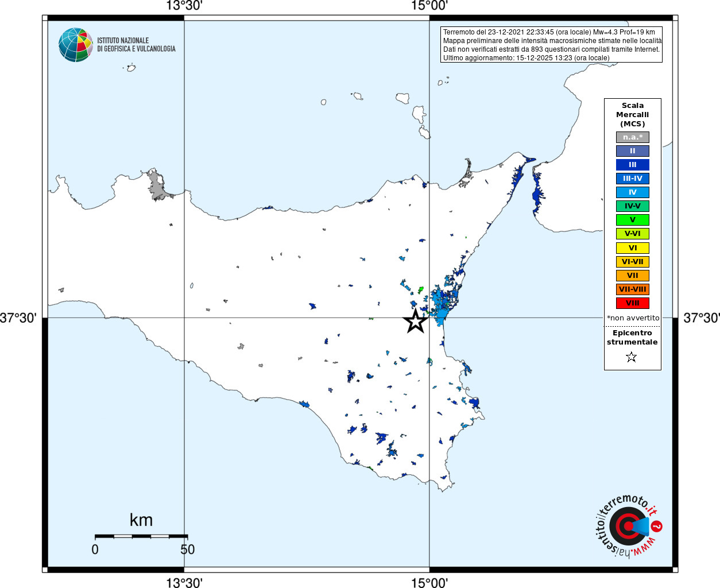Select the II intensity legend swatch
The width and height of the screenshot is (720, 588).
pos(633,151)
